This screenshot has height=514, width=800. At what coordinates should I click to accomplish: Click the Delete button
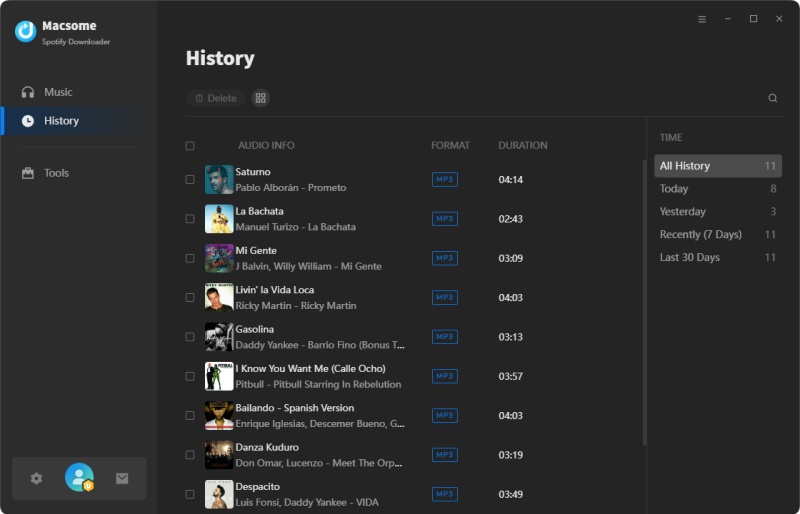[x=215, y=98]
